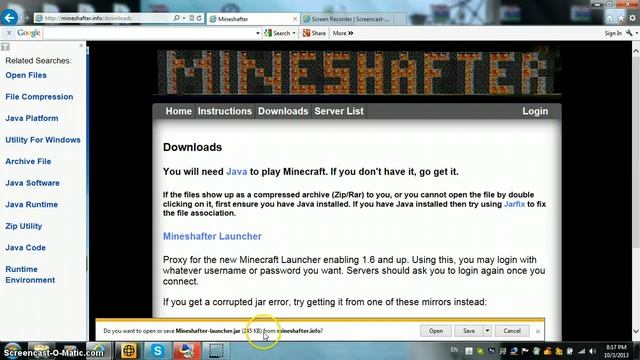640x360 pixels.
Task: Click the Utility For Windows related search
Action: (43, 140)
